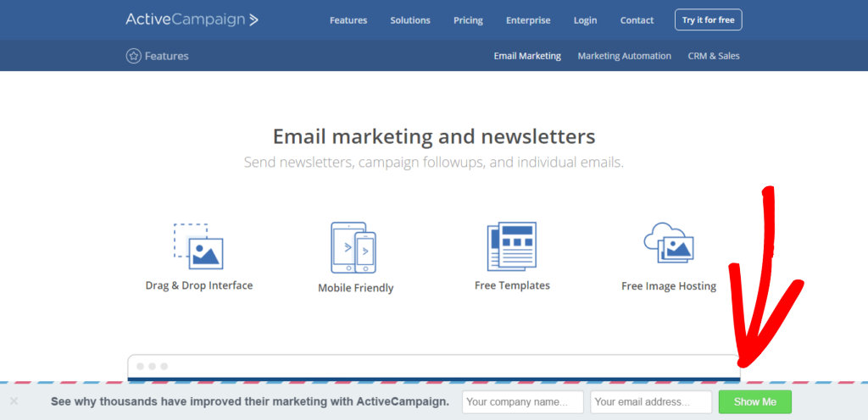Click the ActiveCampaign logo
The width and height of the screenshot is (868, 420).
coord(192,19)
